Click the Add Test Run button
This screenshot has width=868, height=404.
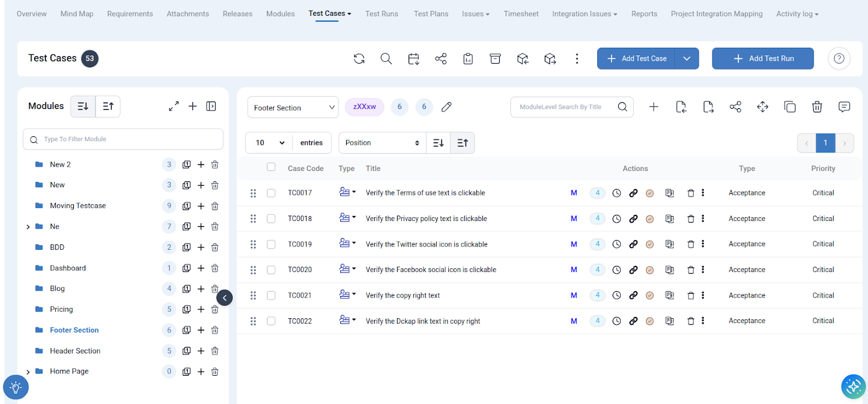pos(763,59)
